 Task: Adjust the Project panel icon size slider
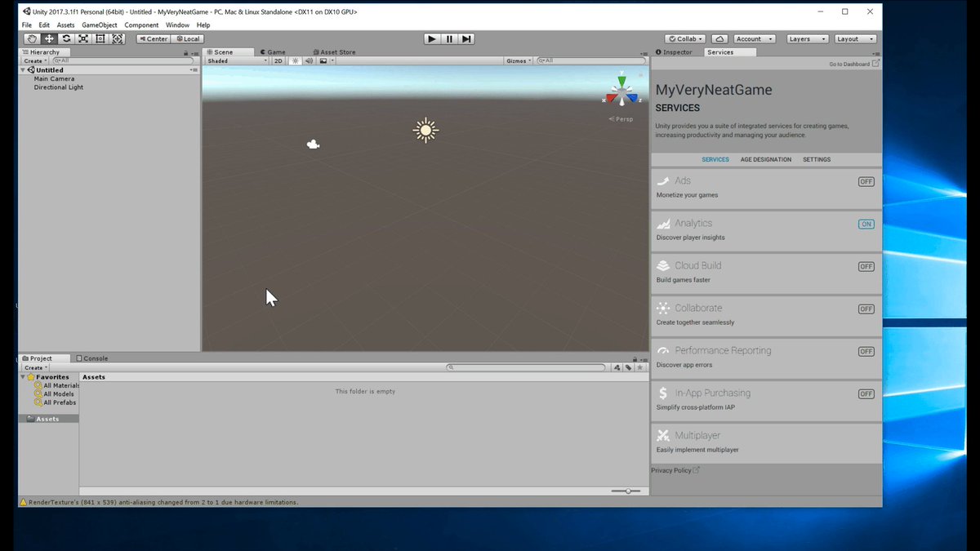pyautogui.click(x=627, y=491)
